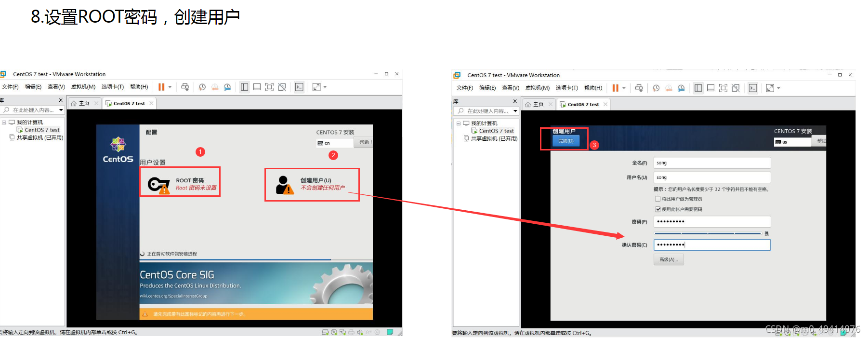Take a snapshot in the 创建用户 window
The image size is (868, 339).
coord(656,88)
